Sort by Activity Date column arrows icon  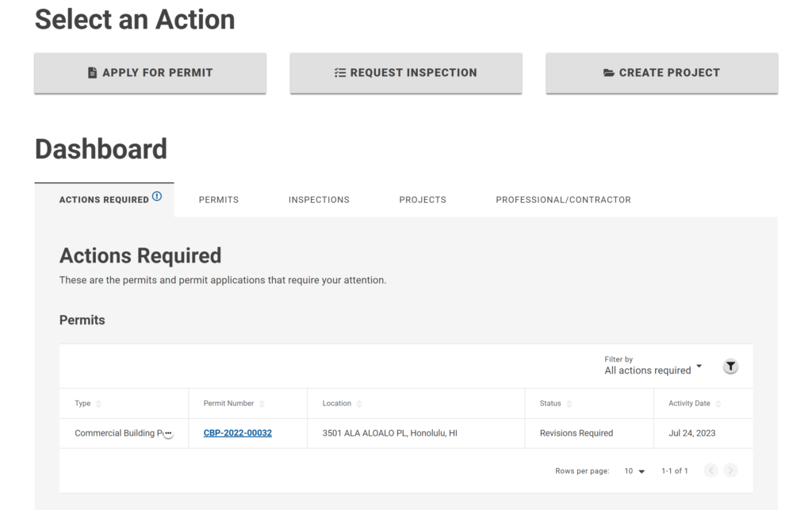718,404
